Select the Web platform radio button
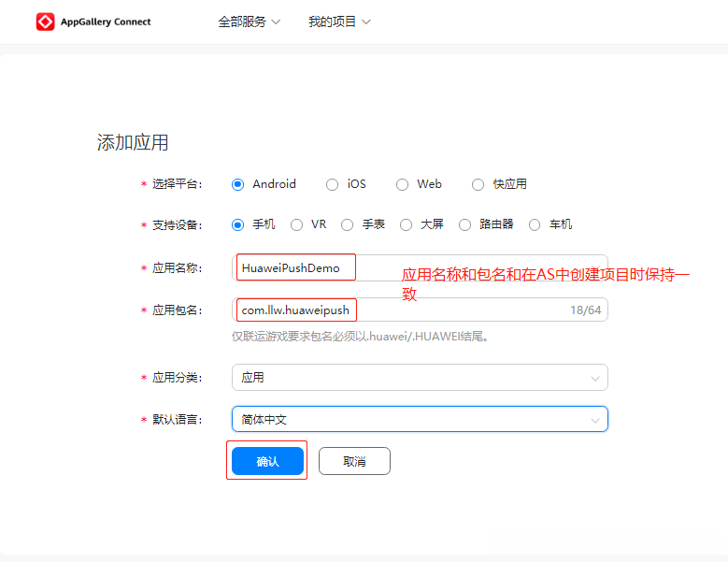 (x=402, y=184)
